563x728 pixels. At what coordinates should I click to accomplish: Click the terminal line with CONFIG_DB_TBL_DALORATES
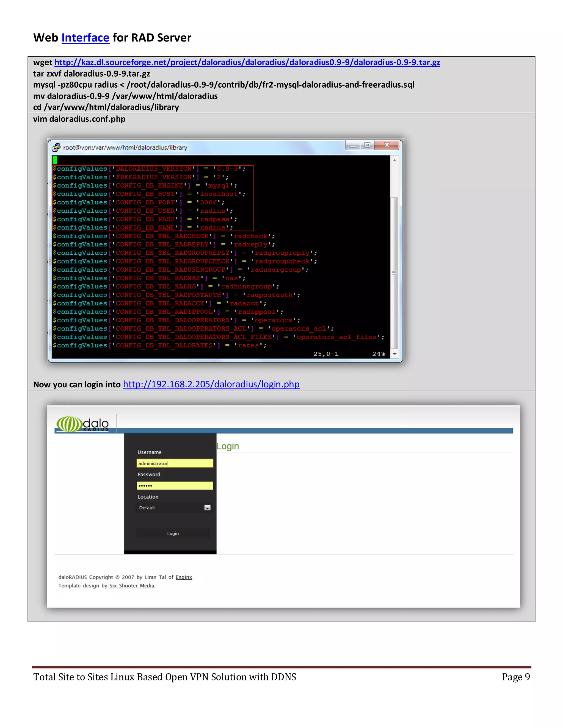[x=159, y=345]
